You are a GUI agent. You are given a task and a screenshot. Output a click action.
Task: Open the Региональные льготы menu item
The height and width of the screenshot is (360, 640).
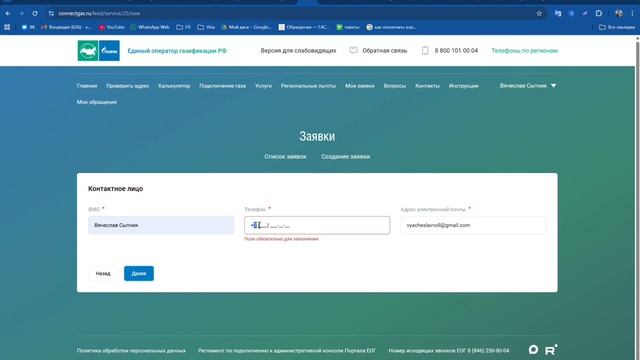point(308,86)
